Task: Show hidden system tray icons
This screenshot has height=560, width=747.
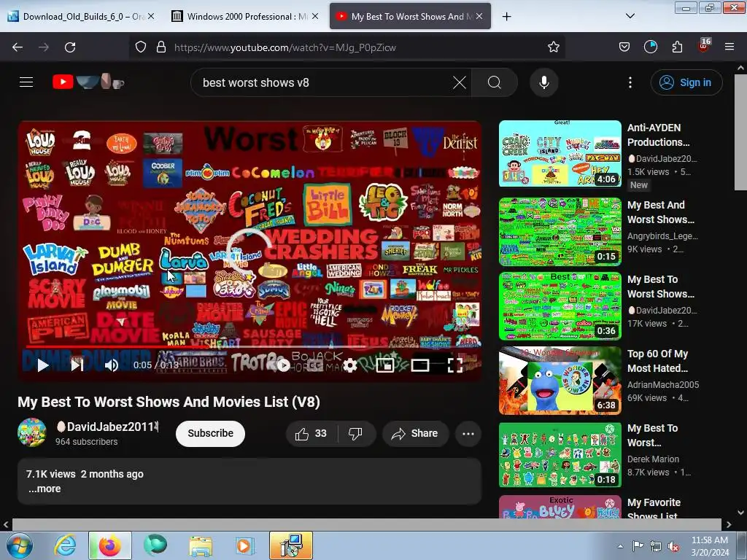Action: [620, 546]
